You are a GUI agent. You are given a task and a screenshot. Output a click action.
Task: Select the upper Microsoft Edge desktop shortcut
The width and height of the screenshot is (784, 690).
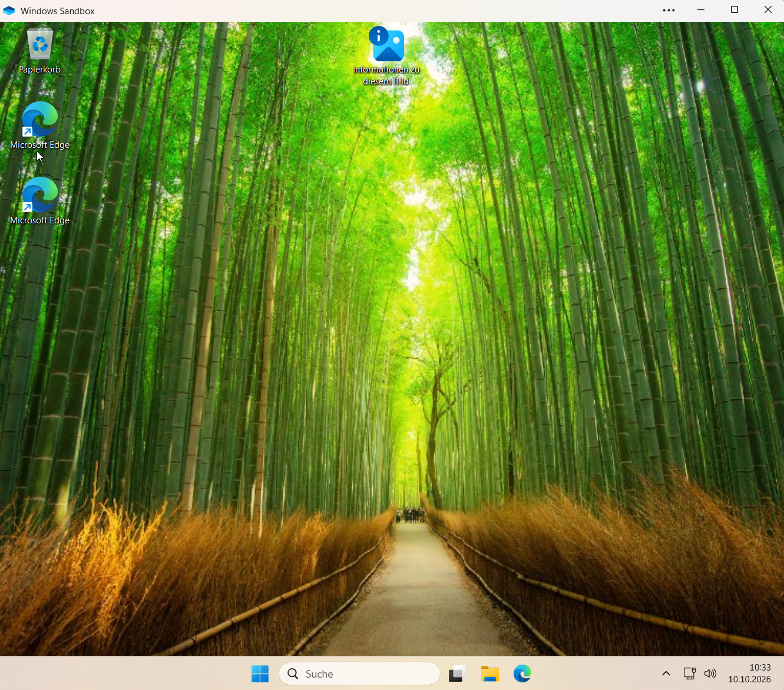coord(39,125)
